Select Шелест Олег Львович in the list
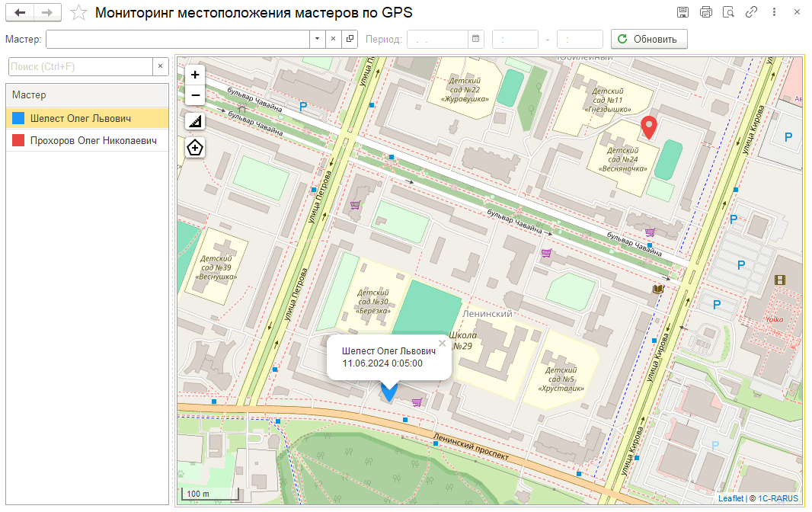The width and height of the screenshot is (812, 512). click(87, 118)
